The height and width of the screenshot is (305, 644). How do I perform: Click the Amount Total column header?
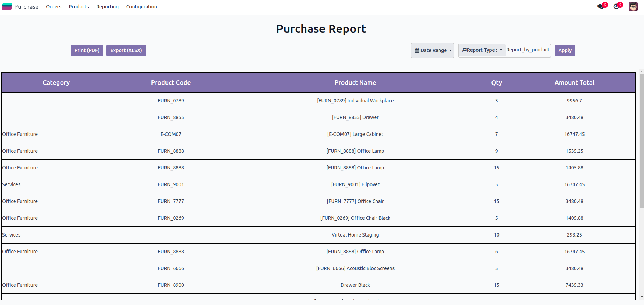coord(574,83)
